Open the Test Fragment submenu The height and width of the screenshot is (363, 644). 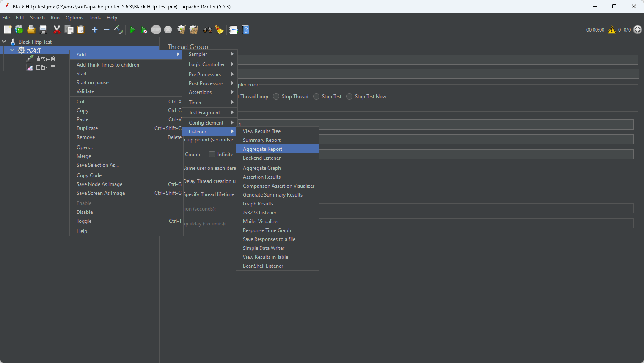tap(209, 113)
